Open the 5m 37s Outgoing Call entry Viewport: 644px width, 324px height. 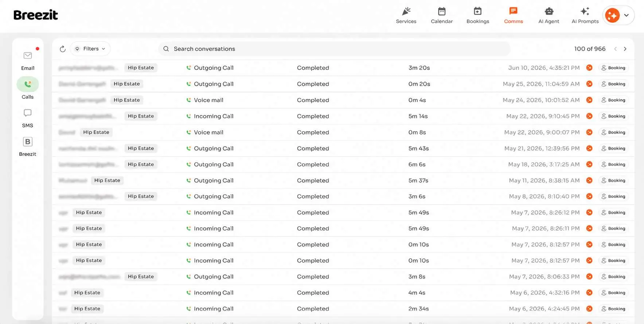tap(343, 180)
